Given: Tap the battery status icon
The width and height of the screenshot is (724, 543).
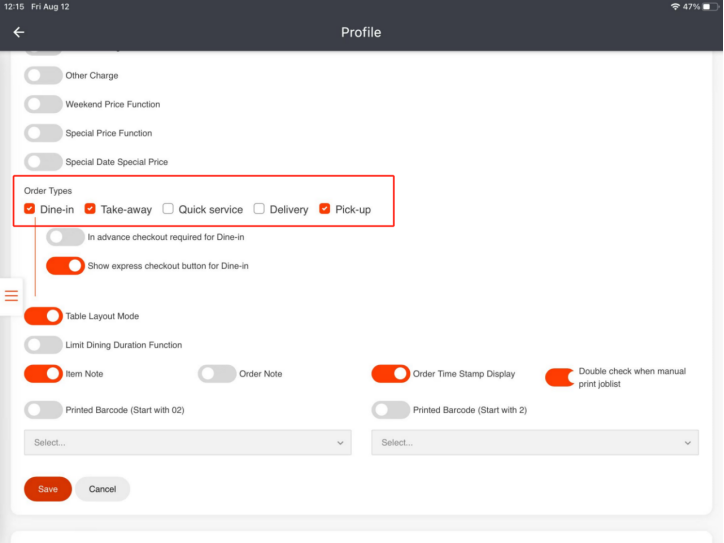Looking at the screenshot, I should (x=710, y=7).
